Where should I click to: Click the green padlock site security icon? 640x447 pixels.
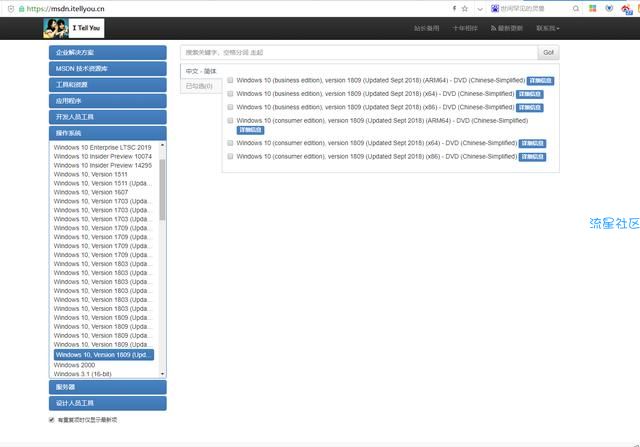pyautogui.click(x=22, y=9)
